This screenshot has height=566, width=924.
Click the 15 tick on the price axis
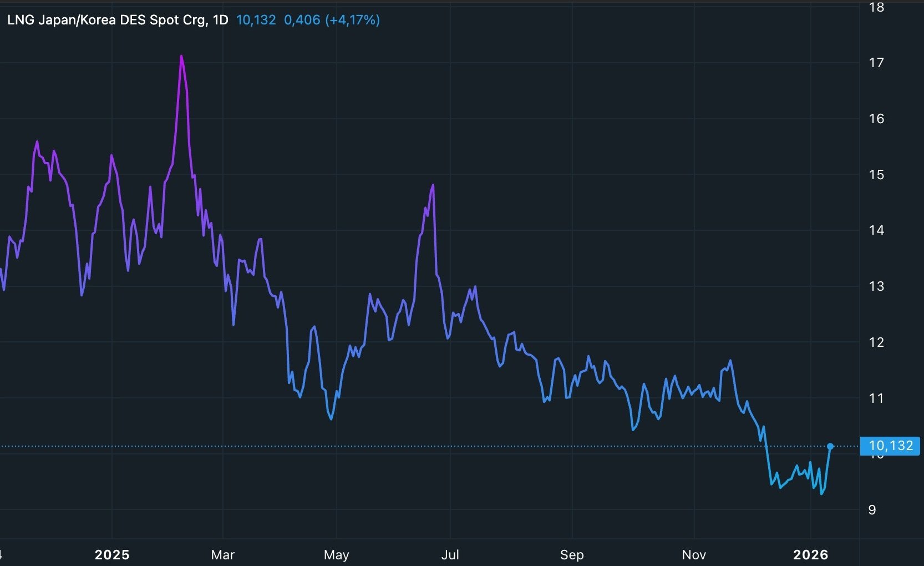click(876, 174)
